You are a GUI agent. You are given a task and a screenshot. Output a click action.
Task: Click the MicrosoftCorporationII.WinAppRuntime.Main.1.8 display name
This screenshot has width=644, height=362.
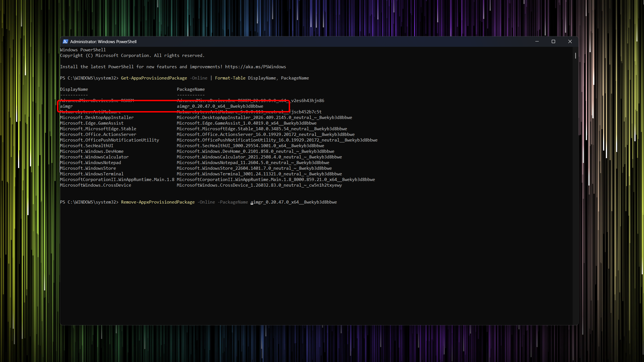tap(117, 180)
